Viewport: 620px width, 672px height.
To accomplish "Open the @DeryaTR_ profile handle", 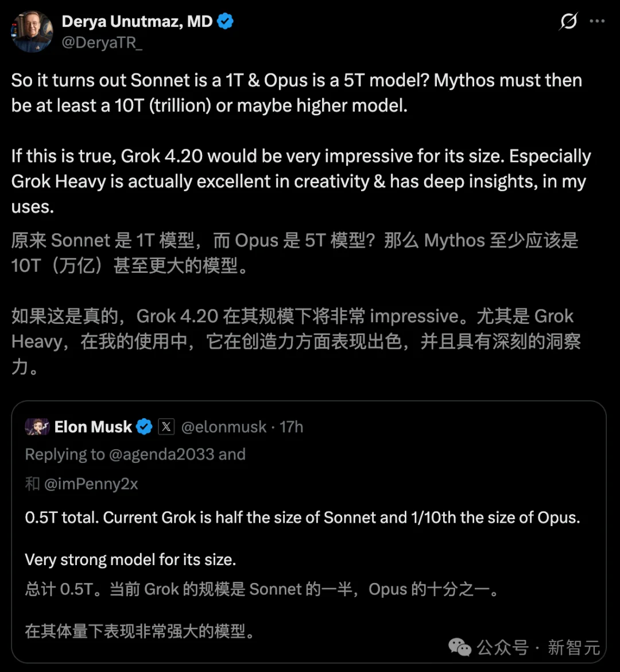I will pyautogui.click(x=102, y=43).
